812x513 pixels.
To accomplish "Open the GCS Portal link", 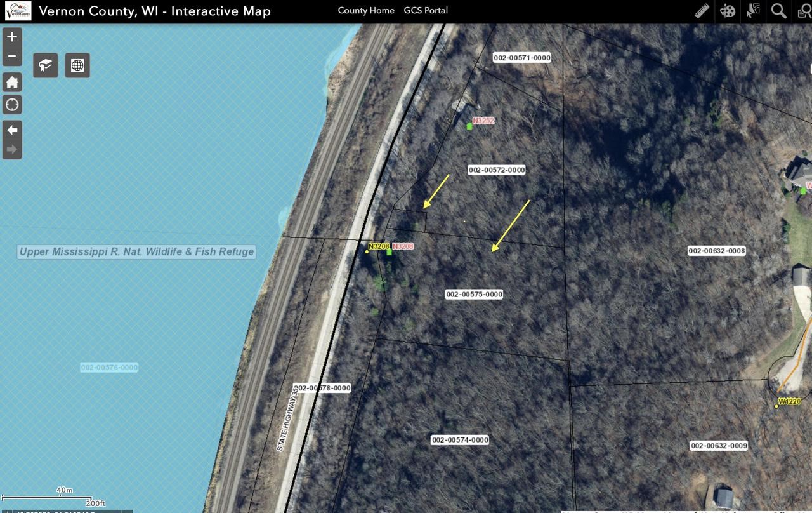I will 426,11.
